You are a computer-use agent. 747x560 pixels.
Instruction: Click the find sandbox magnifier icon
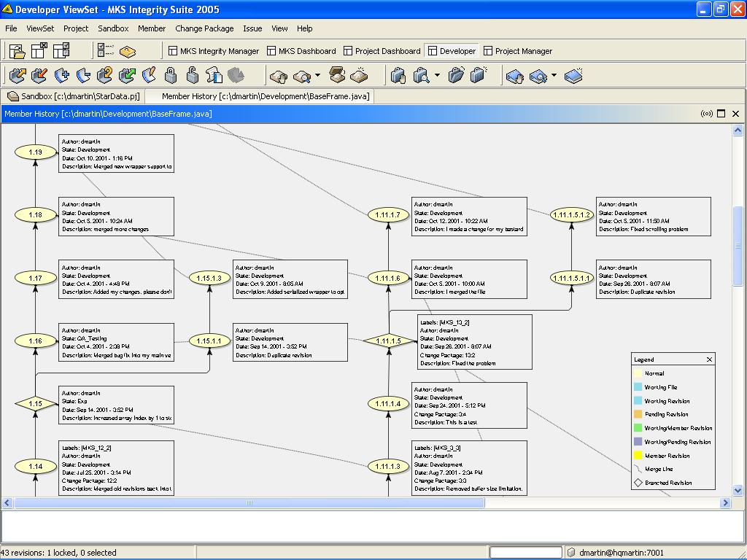coord(301,76)
